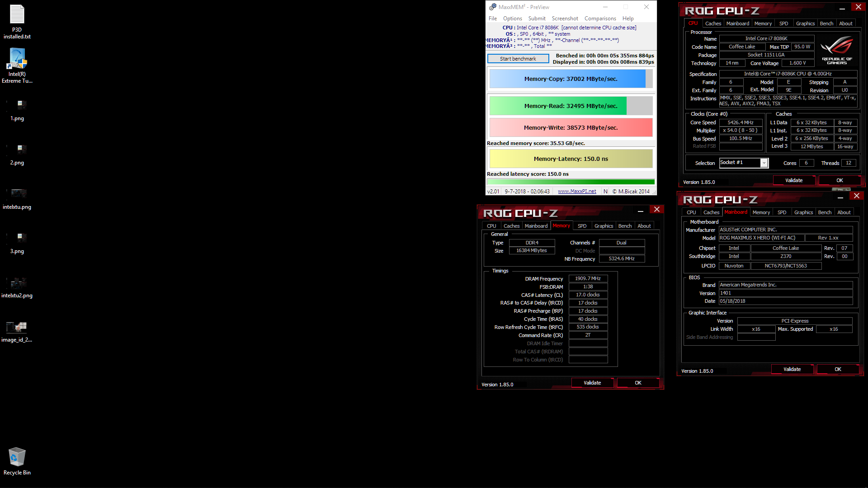Image resolution: width=868 pixels, height=488 pixels.
Task: Switch to Caches tab in CPU window
Action: [x=713, y=23]
